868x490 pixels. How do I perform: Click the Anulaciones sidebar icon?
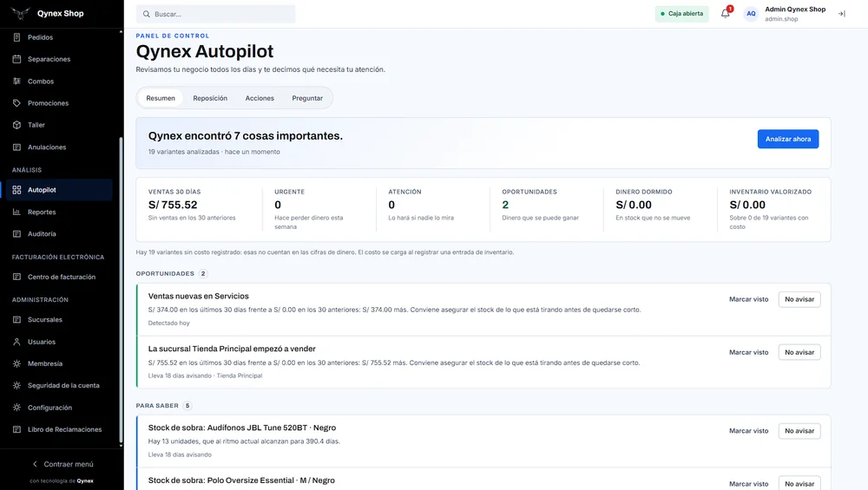(16, 147)
